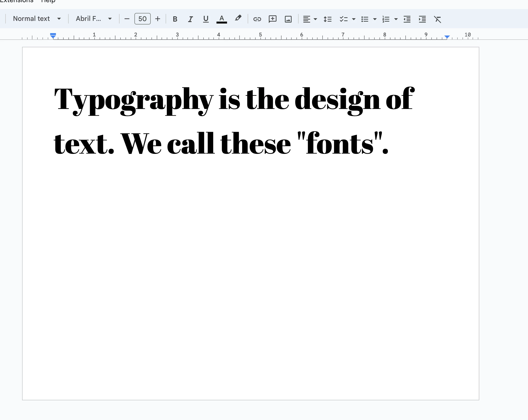
Task: Insert a link with the chain icon
Action: click(x=257, y=19)
